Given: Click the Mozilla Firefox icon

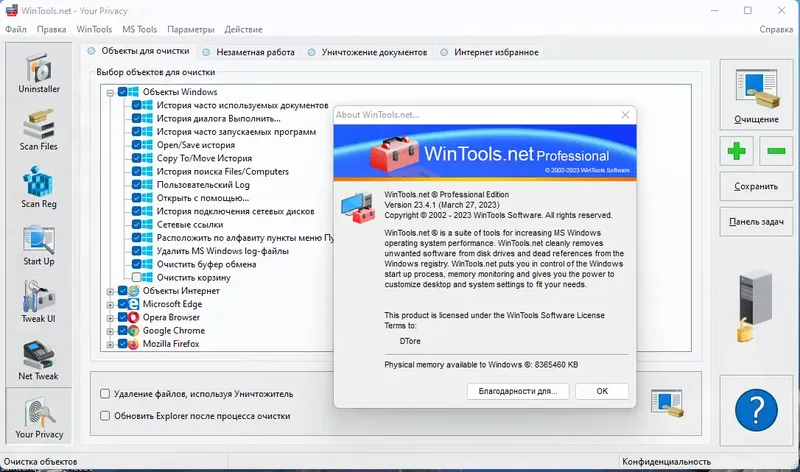Looking at the screenshot, I should pyautogui.click(x=134, y=344).
